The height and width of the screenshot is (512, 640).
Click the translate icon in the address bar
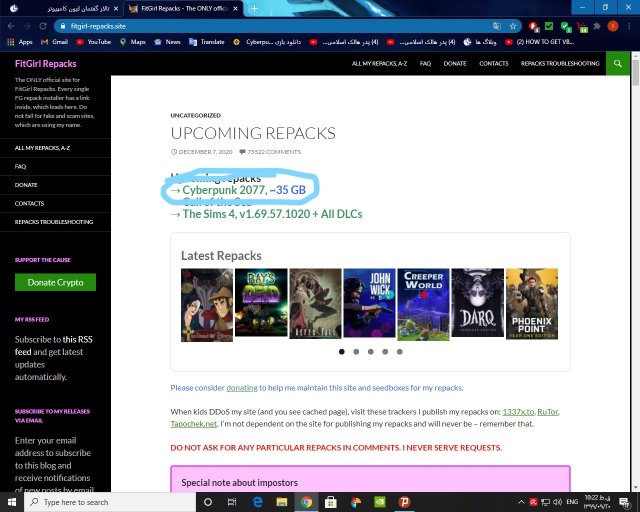point(497,26)
